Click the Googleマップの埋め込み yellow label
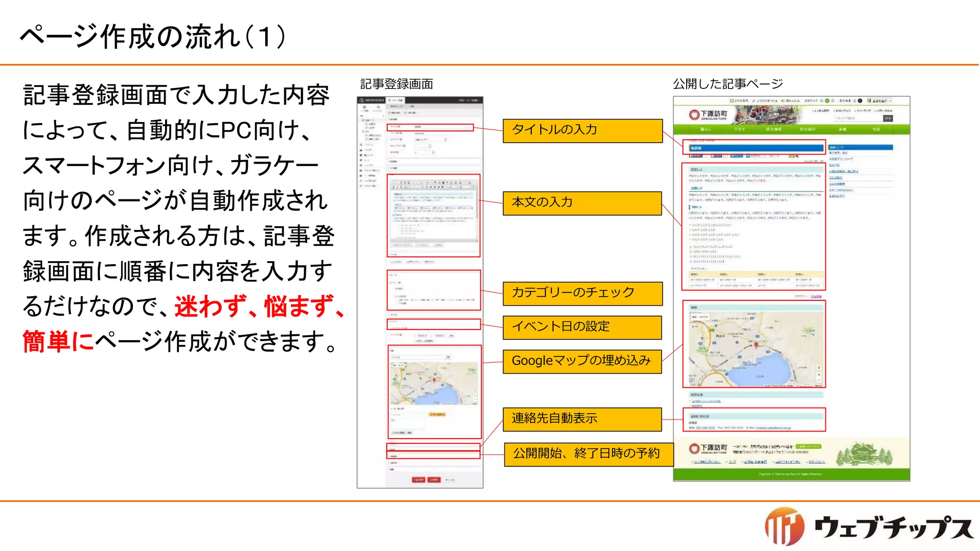980x551 pixels. click(x=582, y=361)
